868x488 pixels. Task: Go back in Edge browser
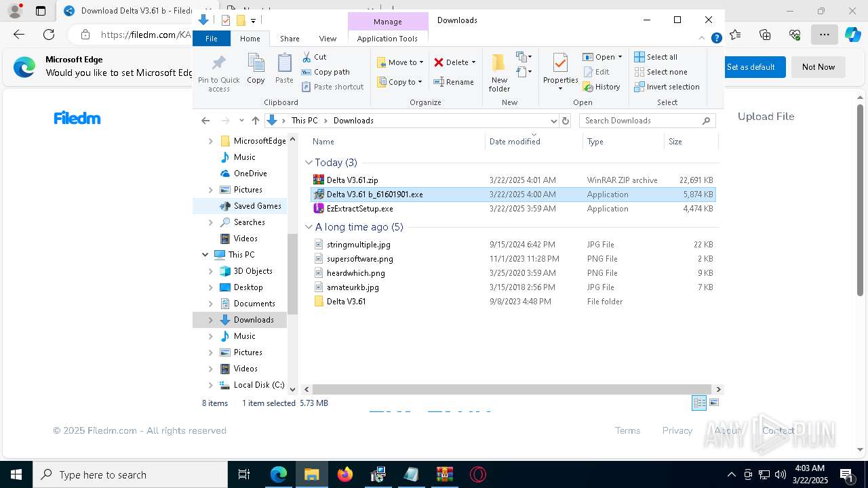pyautogui.click(x=19, y=35)
